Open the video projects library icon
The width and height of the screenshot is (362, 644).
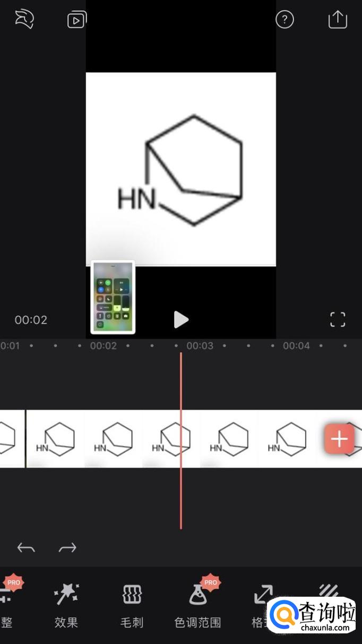(77, 20)
